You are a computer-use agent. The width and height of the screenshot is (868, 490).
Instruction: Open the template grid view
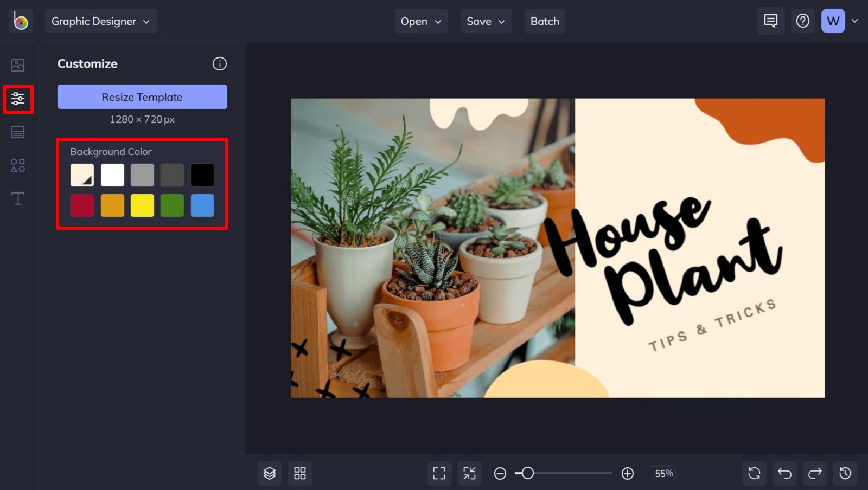click(x=300, y=473)
